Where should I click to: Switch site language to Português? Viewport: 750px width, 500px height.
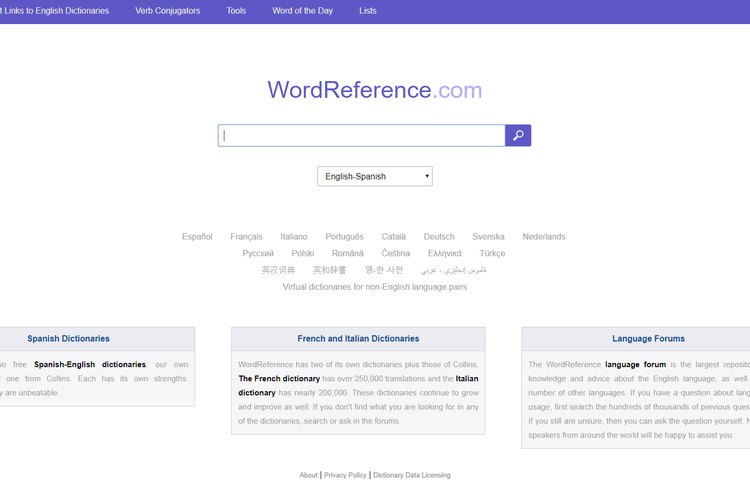click(x=344, y=236)
